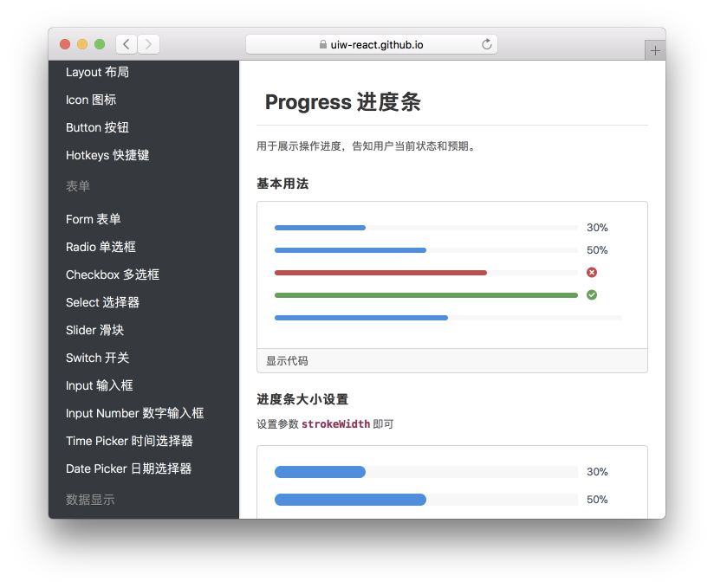Click the green completed progress bar
The image size is (714, 588).
[x=426, y=295]
